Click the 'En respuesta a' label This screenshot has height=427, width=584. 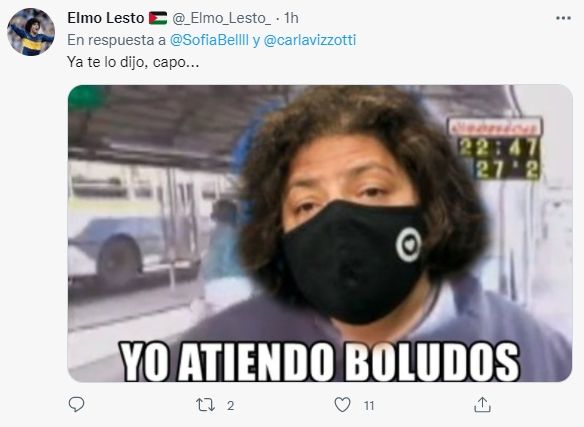[117, 40]
